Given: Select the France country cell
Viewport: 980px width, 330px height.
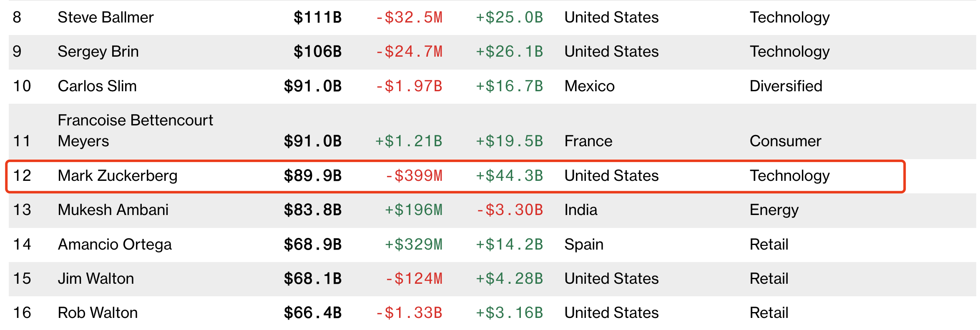Looking at the screenshot, I should [x=588, y=141].
